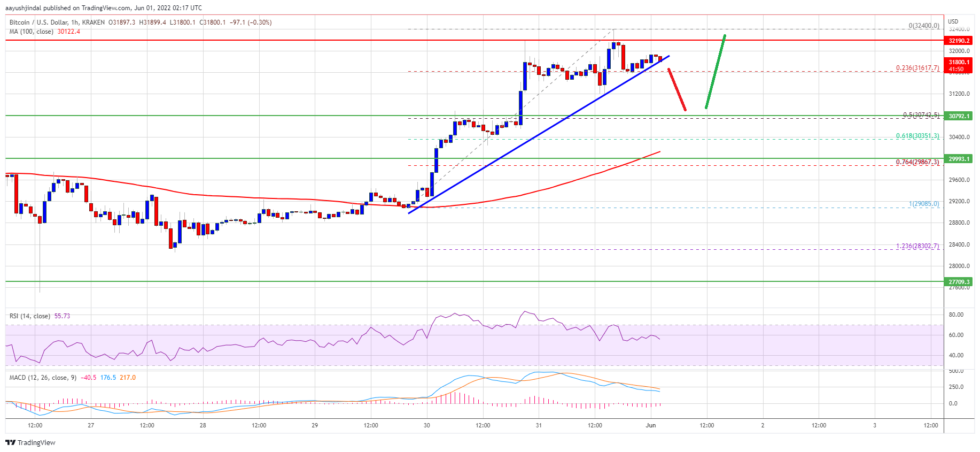Image resolution: width=980 pixels, height=452 pixels.
Task: Click the TradingView logo icon
Action: [x=10, y=442]
